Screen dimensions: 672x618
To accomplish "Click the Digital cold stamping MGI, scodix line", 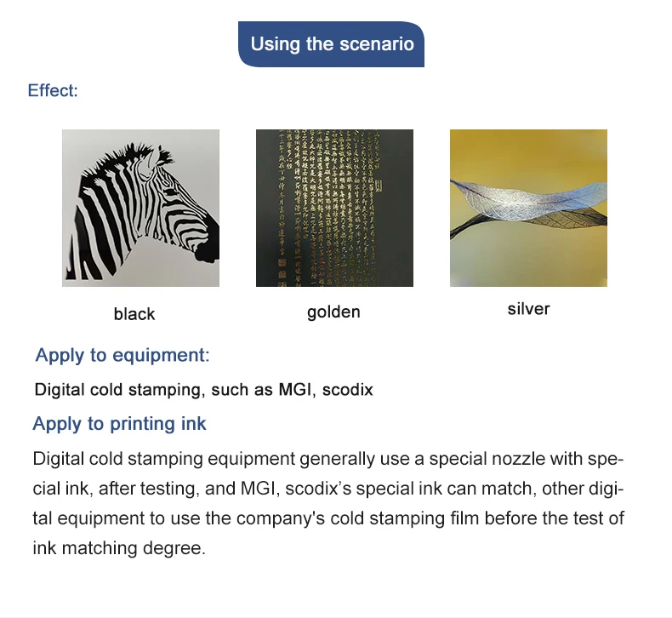I will coord(203,390).
